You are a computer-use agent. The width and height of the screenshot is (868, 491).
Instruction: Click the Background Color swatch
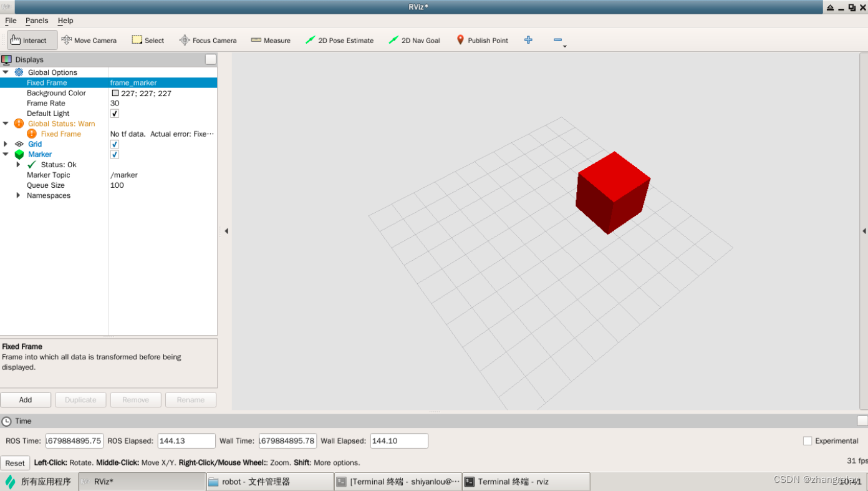[115, 93]
